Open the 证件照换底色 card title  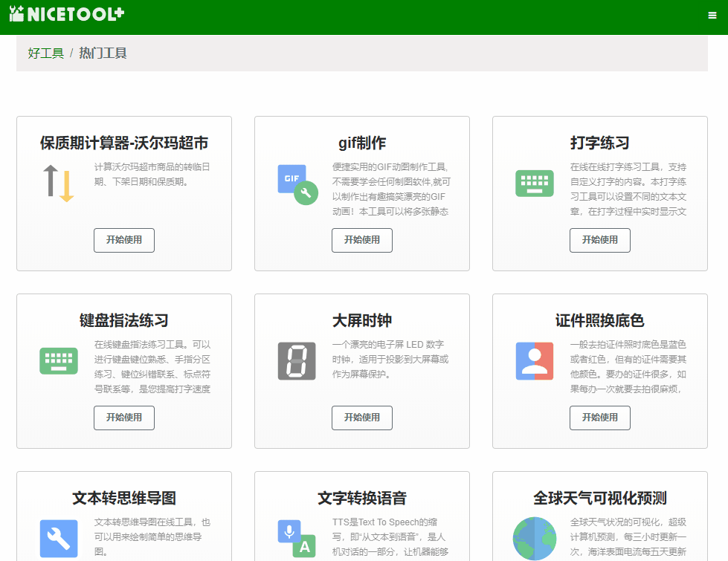[x=600, y=321]
